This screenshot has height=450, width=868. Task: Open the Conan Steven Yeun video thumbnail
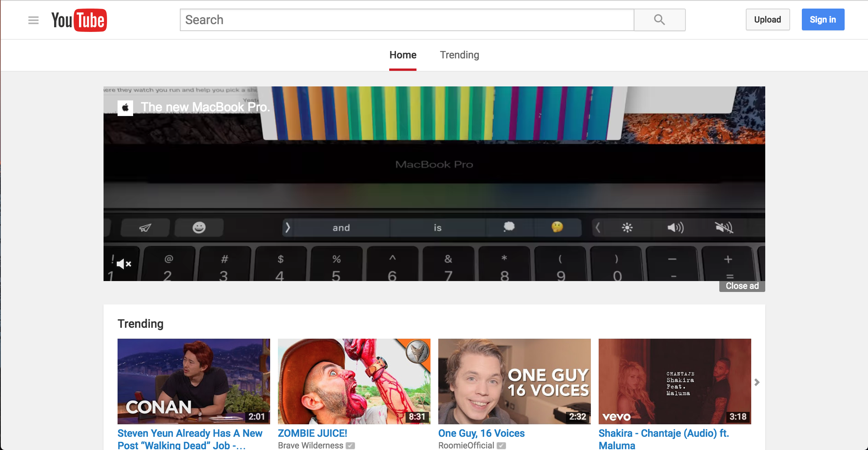pyautogui.click(x=194, y=381)
